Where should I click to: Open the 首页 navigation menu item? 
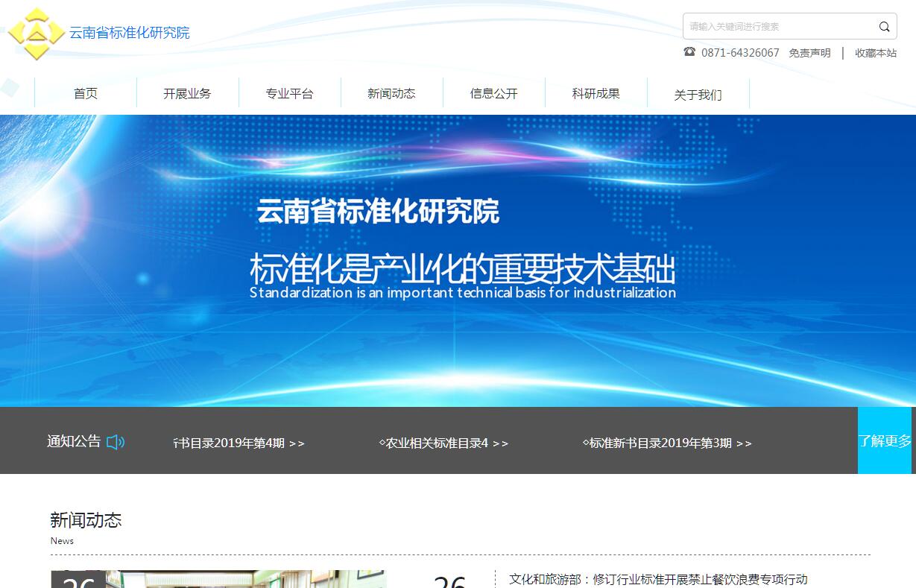pos(86,93)
